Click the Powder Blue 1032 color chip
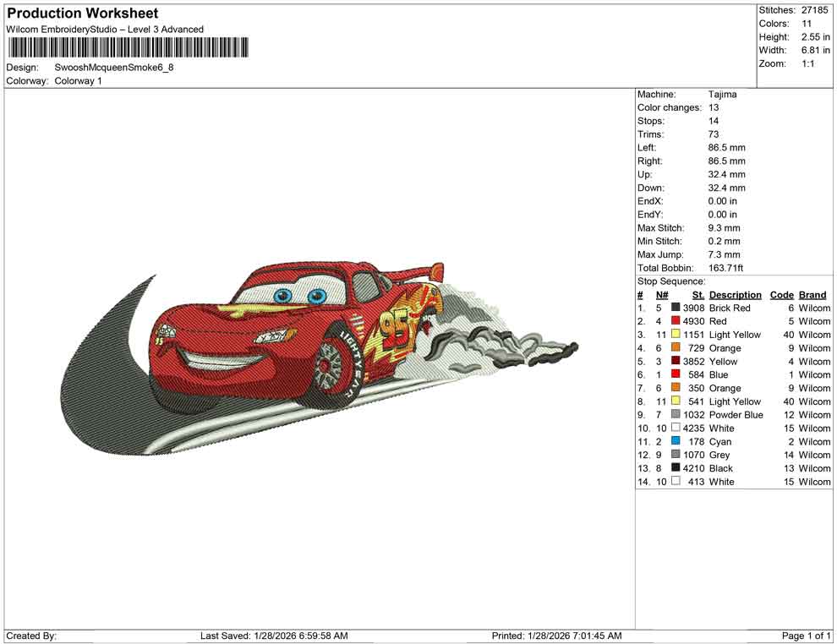 [x=675, y=415]
